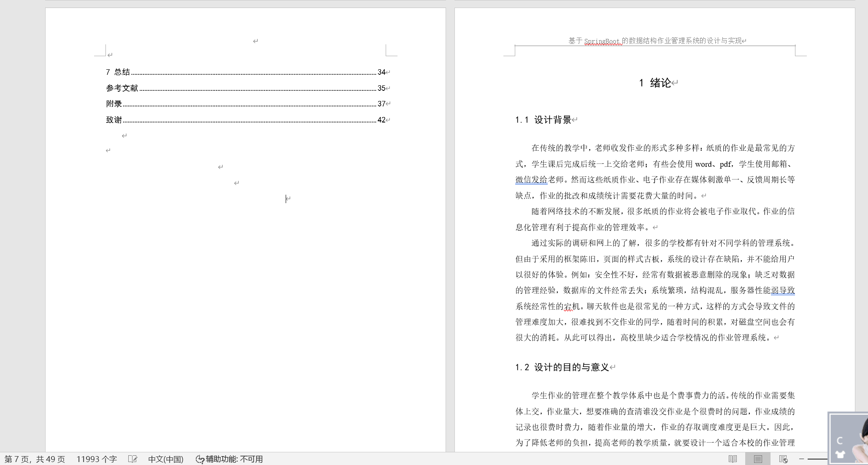Open page navigation from page 7 of 49
This screenshot has width=868, height=465.
point(35,459)
